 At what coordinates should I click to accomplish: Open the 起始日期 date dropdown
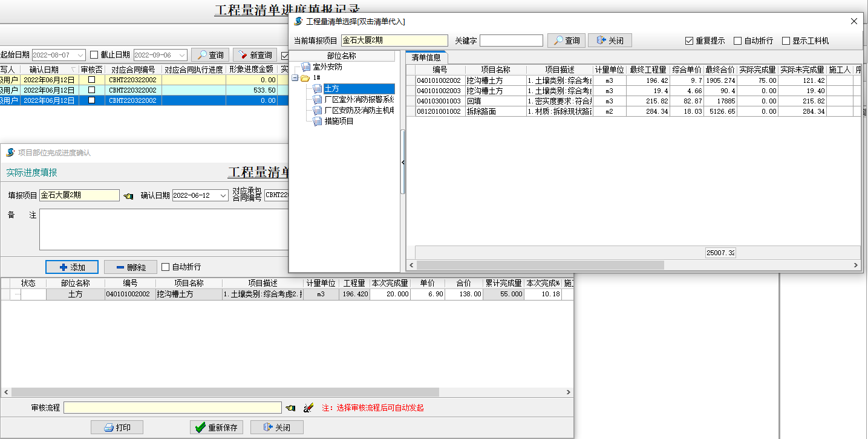coord(80,55)
